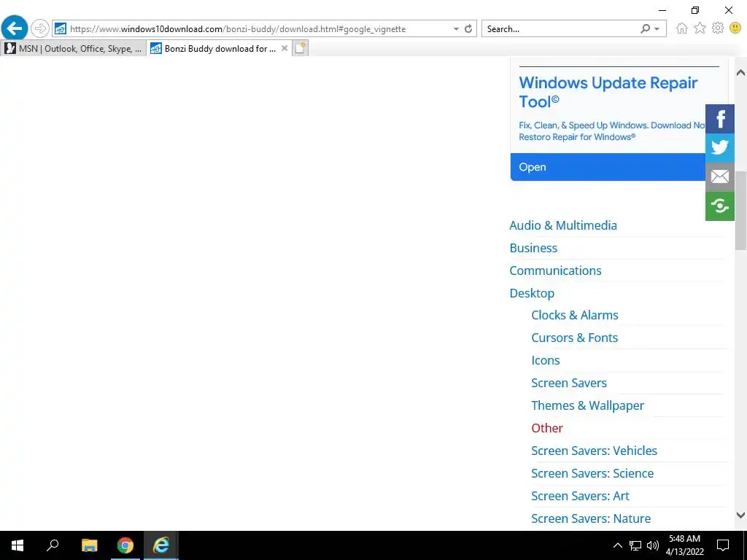
Task: Open Screen Savers: Art
Action: 580,496
